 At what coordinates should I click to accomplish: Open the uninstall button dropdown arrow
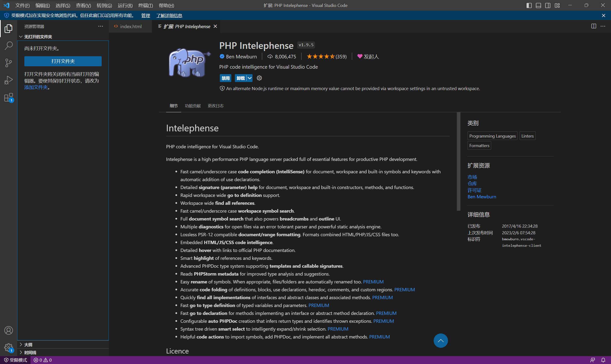(x=249, y=78)
